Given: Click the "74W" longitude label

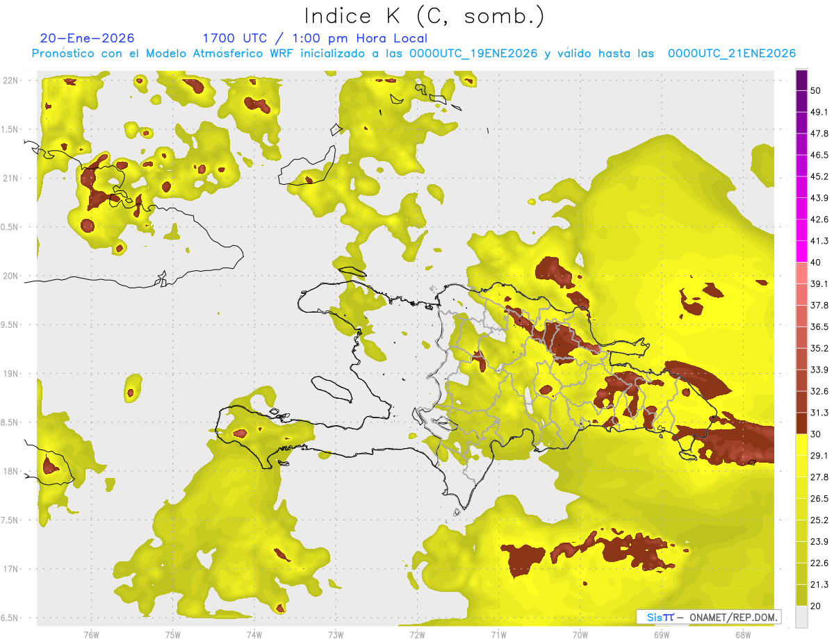Looking at the screenshot, I should (x=254, y=634).
